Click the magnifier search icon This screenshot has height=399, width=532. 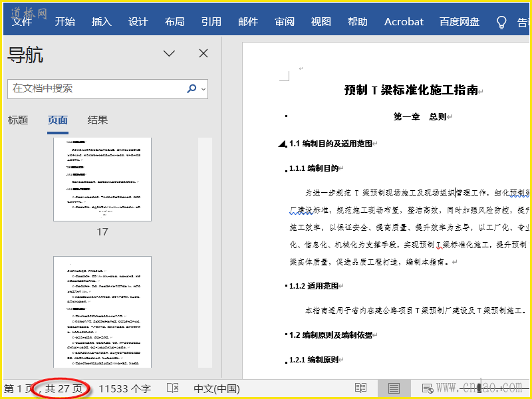click(x=192, y=89)
